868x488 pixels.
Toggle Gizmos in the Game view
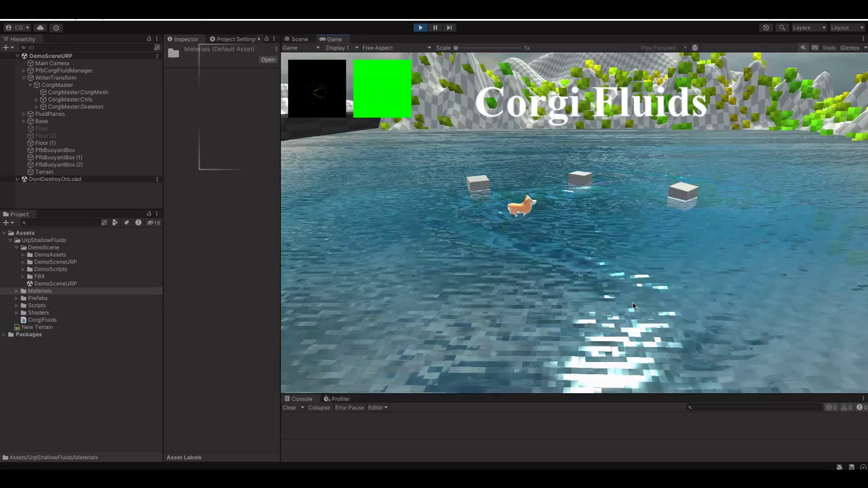[x=850, y=48]
